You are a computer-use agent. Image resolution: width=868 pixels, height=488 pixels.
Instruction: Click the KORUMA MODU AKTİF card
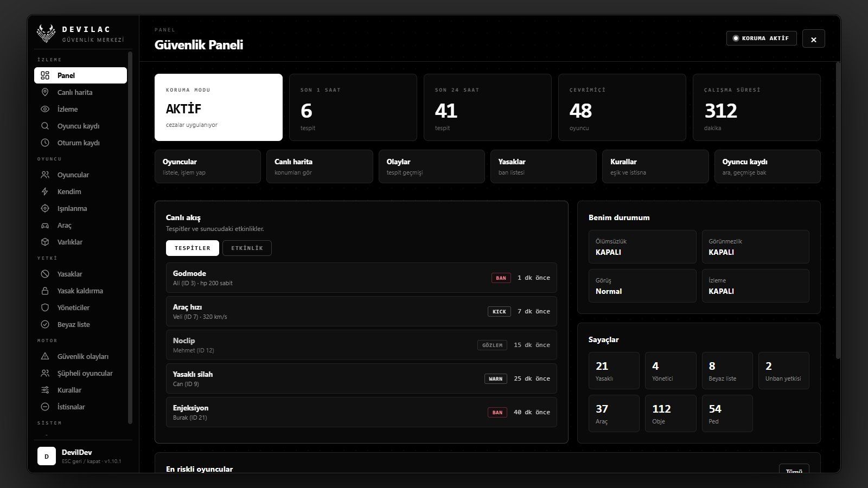pyautogui.click(x=219, y=107)
